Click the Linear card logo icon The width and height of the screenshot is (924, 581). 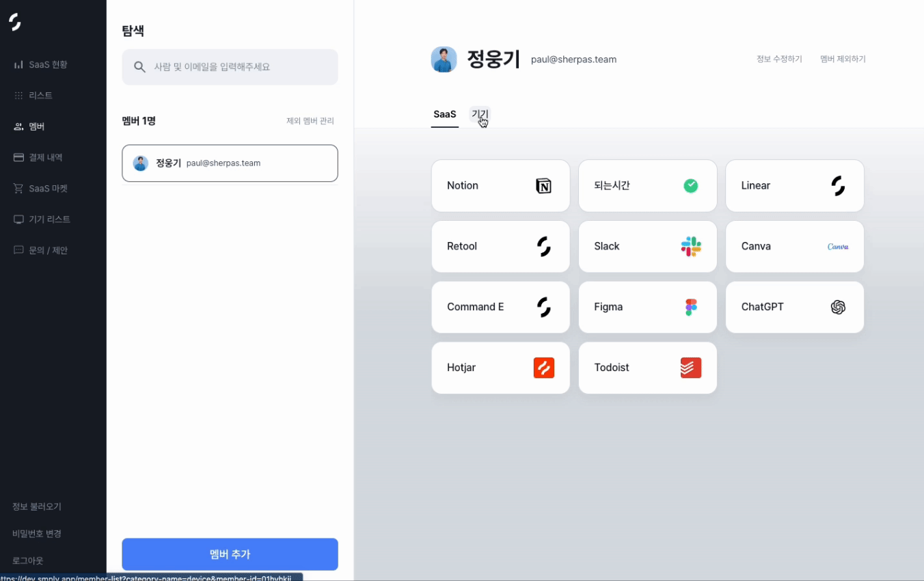(838, 186)
